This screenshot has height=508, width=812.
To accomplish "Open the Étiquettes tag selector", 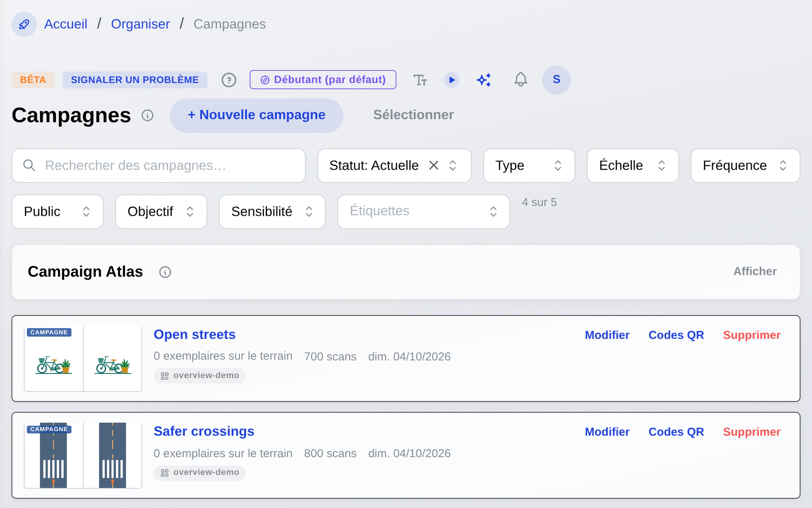I will (x=423, y=211).
